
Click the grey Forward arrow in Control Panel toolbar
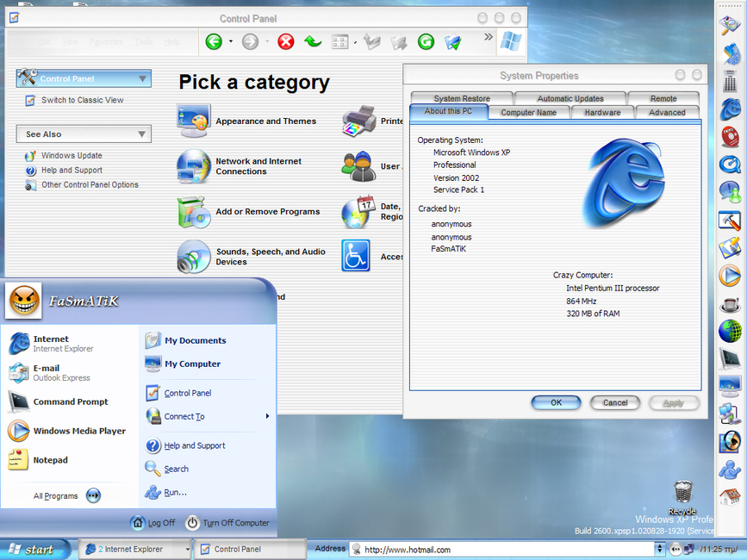250,42
